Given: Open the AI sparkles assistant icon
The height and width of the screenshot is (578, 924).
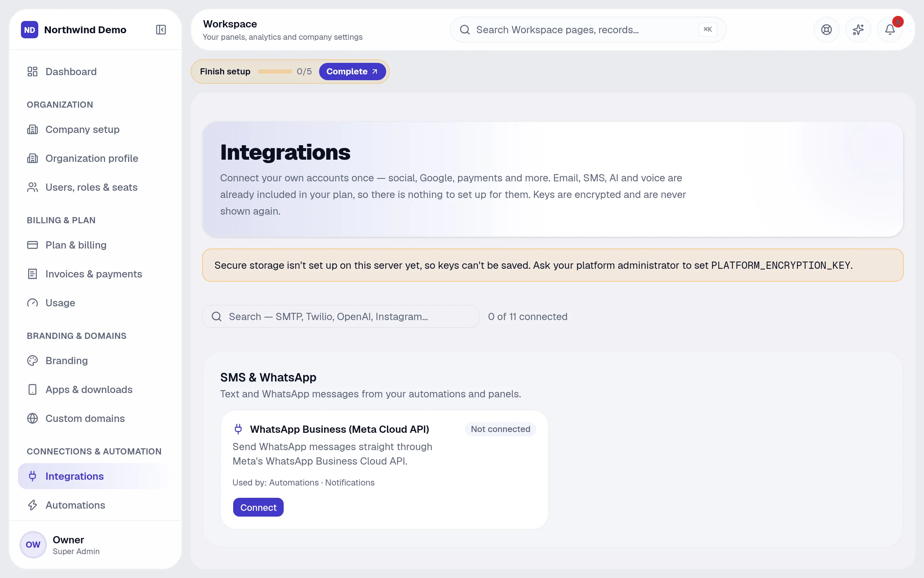Looking at the screenshot, I should 858,29.
